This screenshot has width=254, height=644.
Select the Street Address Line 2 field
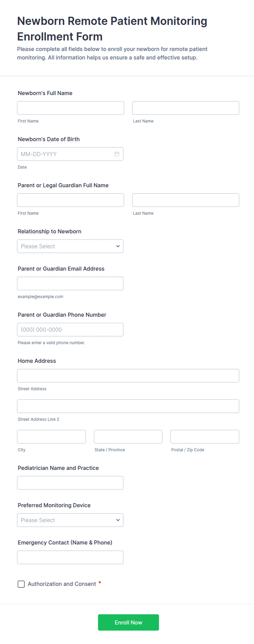pos(128,406)
